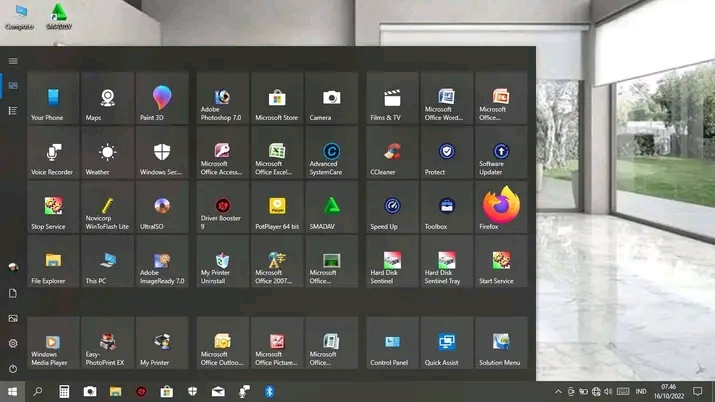Open the user account menu
Screen dimensions: 715x402
[x=13, y=268]
